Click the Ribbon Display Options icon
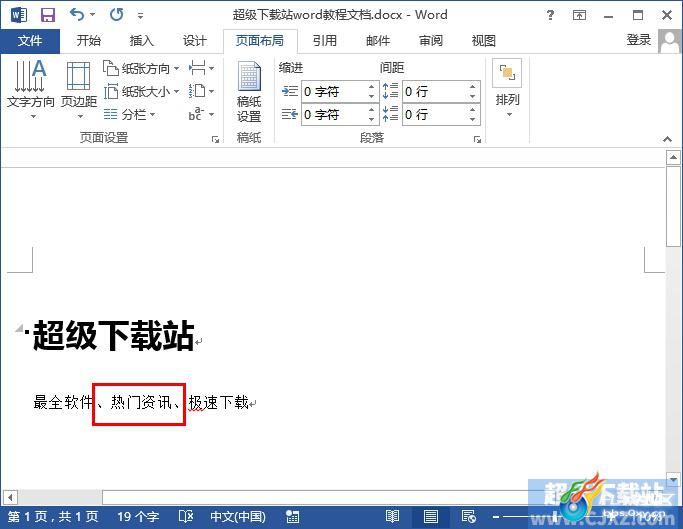The image size is (683, 529). click(x=579, y=16)
